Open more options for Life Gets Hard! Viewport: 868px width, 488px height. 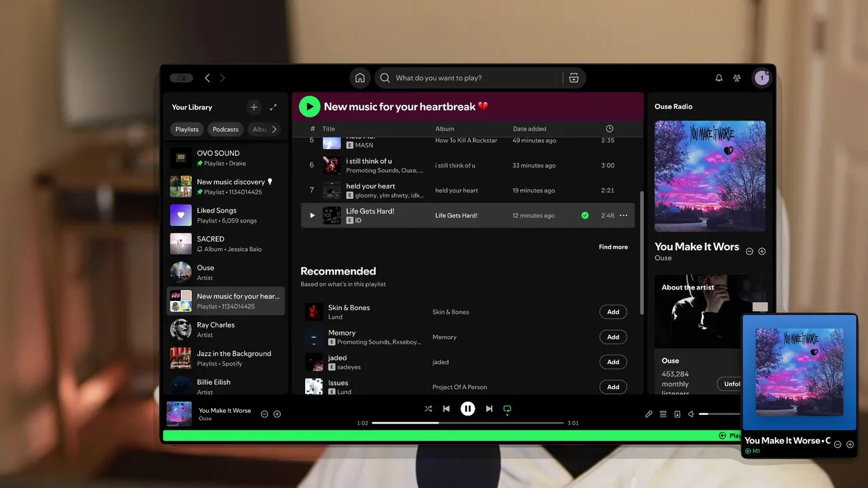pyautogui.click(x=623, y=216)
